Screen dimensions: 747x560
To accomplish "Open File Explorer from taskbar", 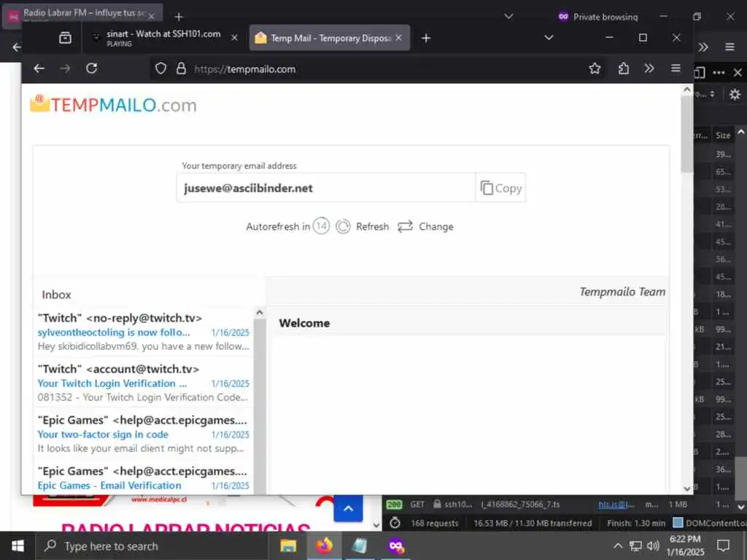I will [288, 546].
